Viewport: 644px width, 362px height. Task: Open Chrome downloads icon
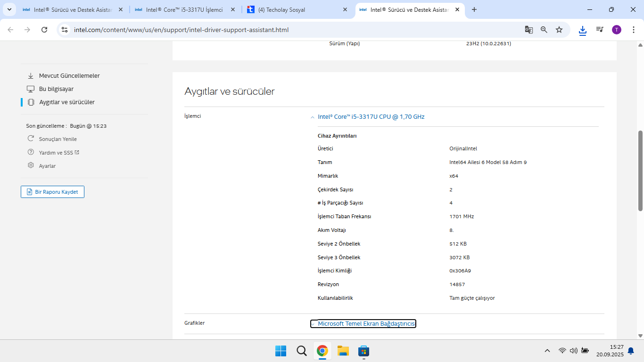[583, 30]
